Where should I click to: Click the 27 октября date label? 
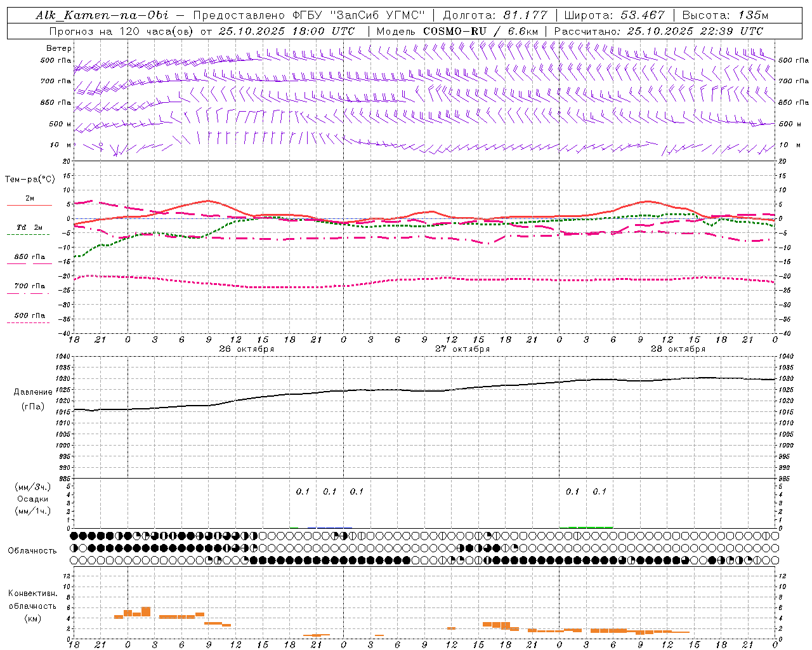point(462,349)
